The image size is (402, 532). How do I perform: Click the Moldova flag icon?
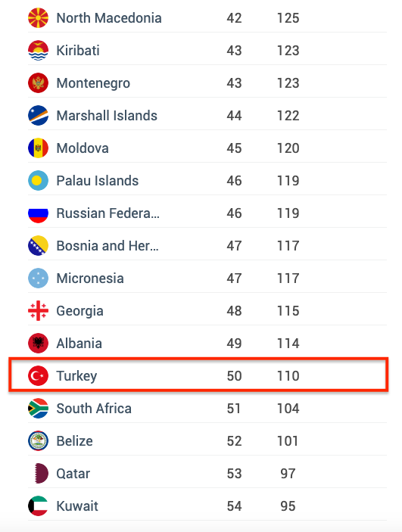pyautogui.click(x=38, y=148)
